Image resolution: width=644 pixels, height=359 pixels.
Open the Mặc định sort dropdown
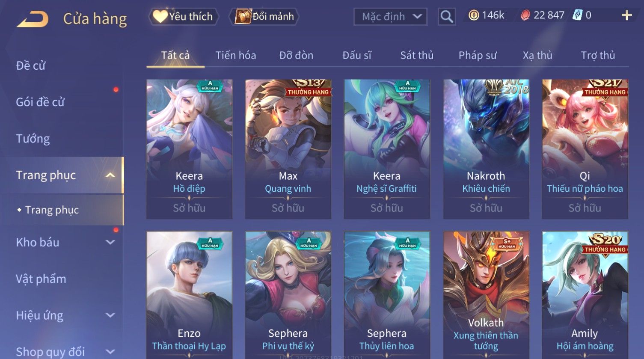coord(390,17)
